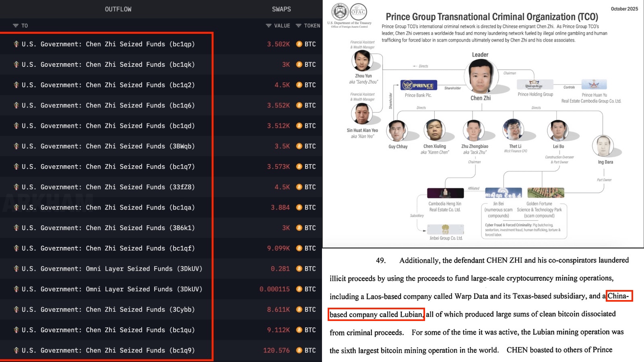644x362 pixels.
Task: Open the Chen Zhi Seized Funds (bc1qf) entity
Action: tap(107, 248)
